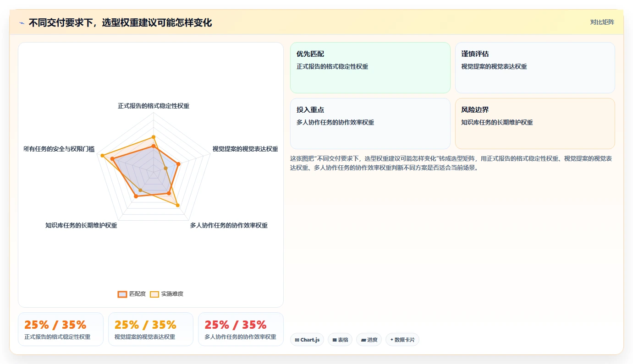
Task: Open the 投入重点 quadrant card
Action: tap(370, 124)
